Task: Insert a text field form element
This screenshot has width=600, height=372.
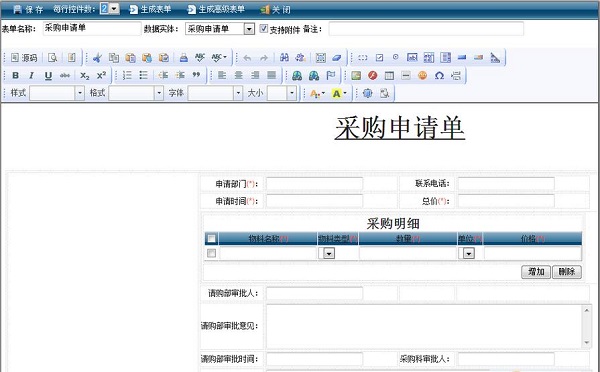Action: [x=412, y=58]
